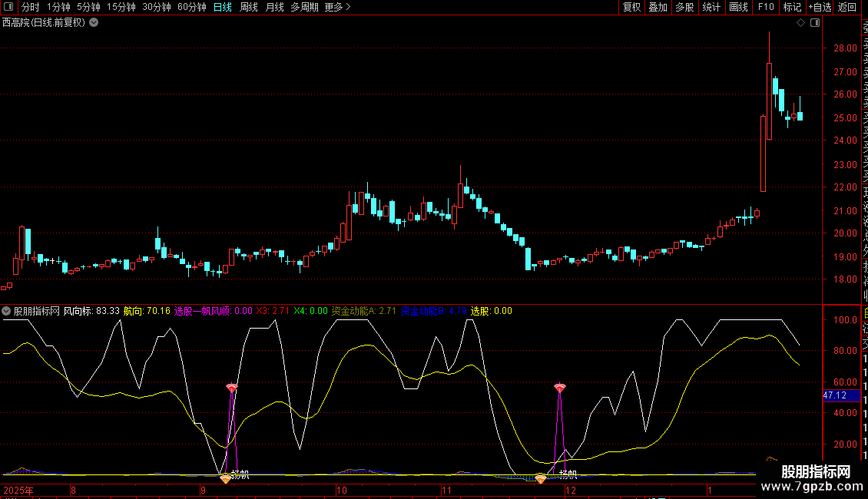Click the second red signal marker near December

(x=560, y=388)
